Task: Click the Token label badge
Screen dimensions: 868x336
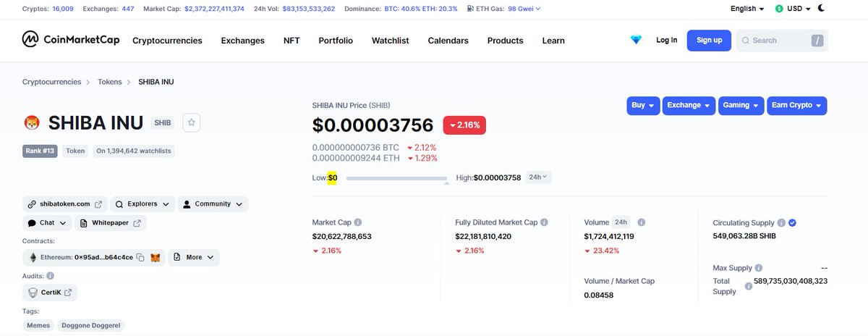Action: click(75, 151)
